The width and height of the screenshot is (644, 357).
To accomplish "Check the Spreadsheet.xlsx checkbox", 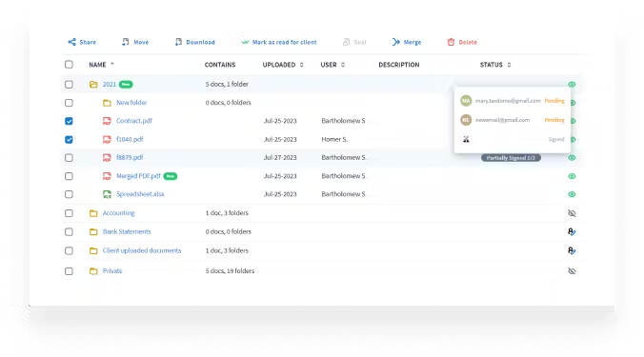I will point(69,194).
